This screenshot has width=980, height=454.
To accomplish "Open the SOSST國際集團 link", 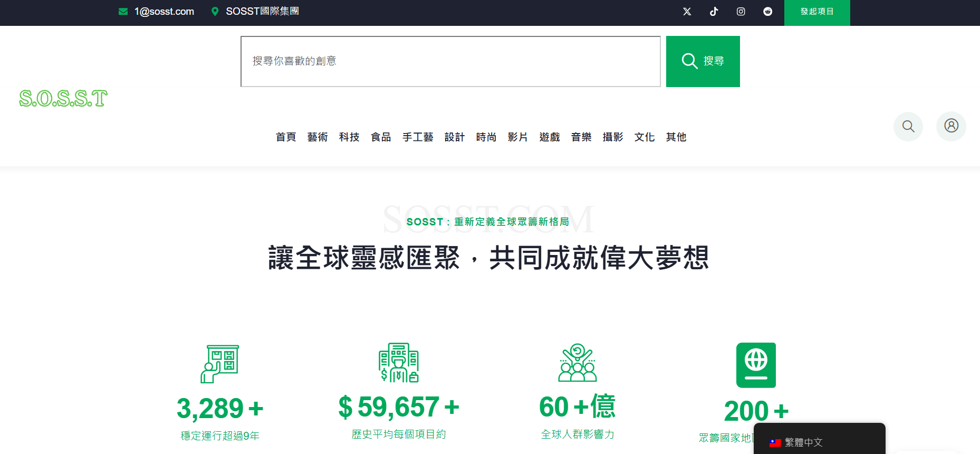I will (262, 12).
